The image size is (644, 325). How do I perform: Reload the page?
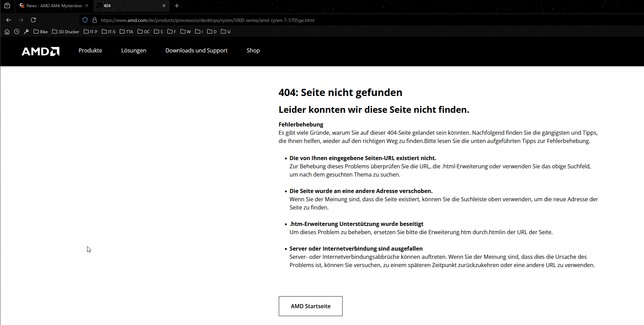[33, 20]
